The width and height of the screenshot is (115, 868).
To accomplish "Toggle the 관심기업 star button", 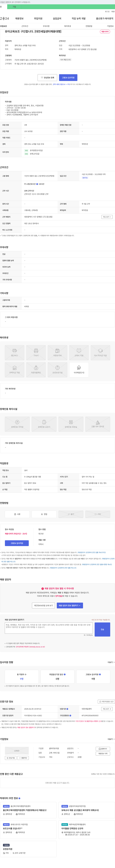I will pyautogui.click(x=11, y=758).
